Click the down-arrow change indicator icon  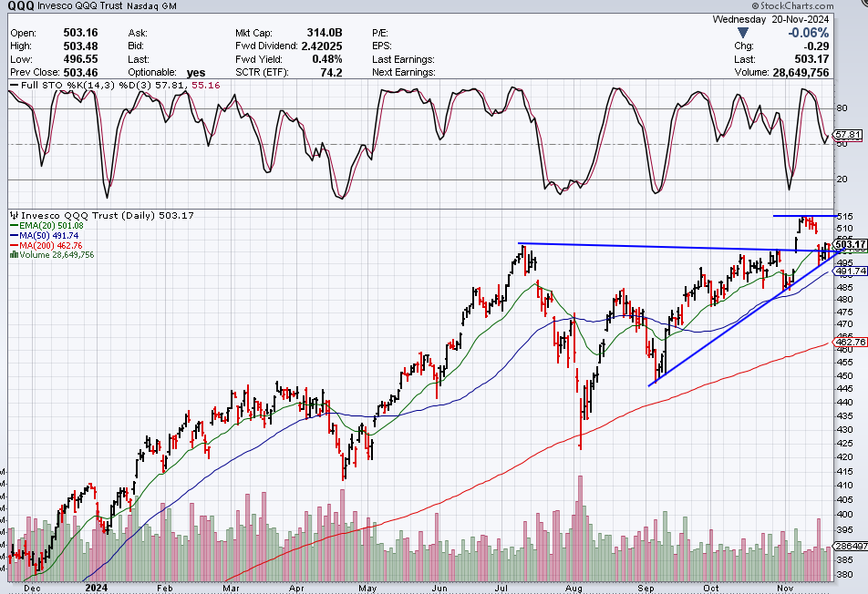coord(743,33)
